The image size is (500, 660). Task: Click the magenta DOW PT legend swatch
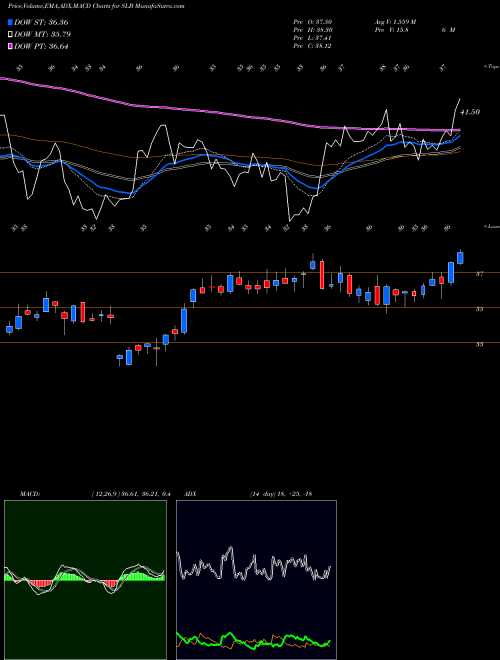point(11,46)
